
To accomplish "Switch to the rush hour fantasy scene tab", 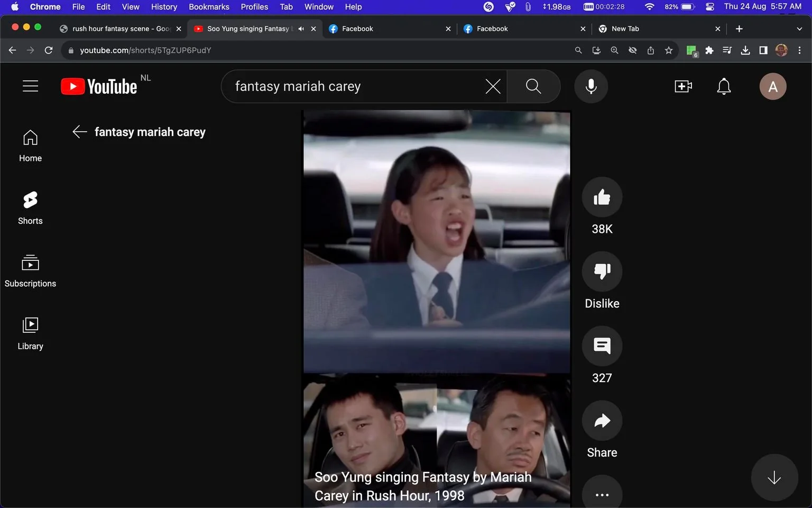I will [121, 29].
